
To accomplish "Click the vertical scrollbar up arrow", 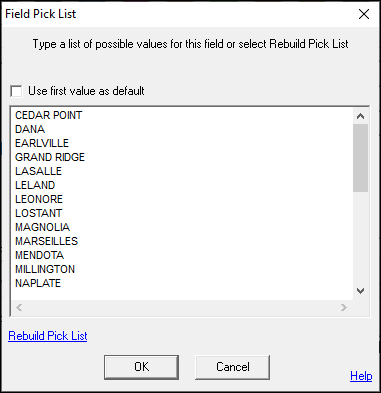I will click(360, 116).
